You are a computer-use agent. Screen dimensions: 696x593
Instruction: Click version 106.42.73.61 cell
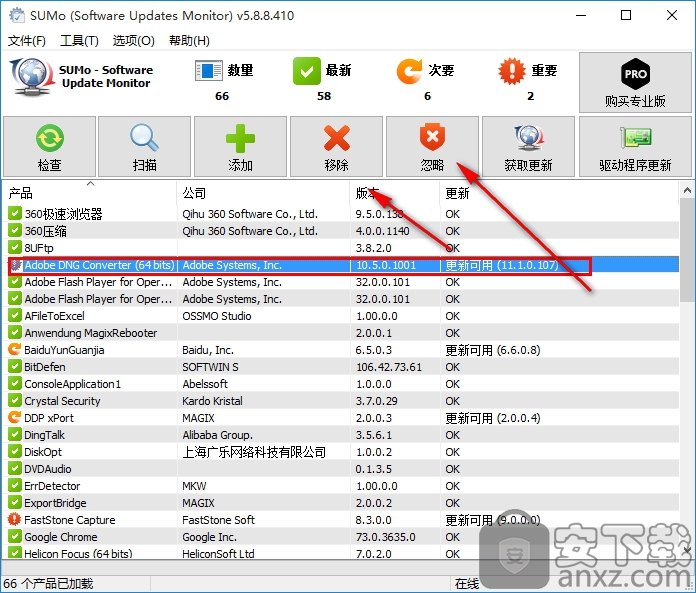389,367
